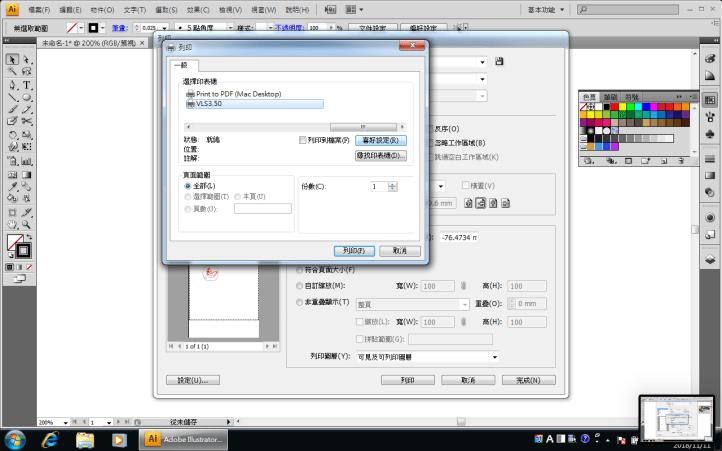Viewport: 722px width, 451px height.
Task: Click the save preset disk icon
Action: point(499,61)
